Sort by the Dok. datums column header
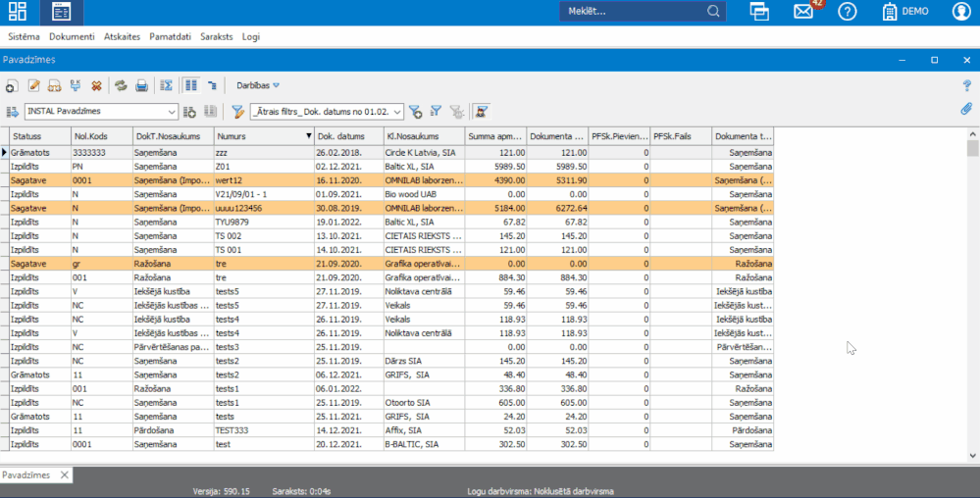The height and width of the screenshot is (498, 980). [x=349, y=136]
